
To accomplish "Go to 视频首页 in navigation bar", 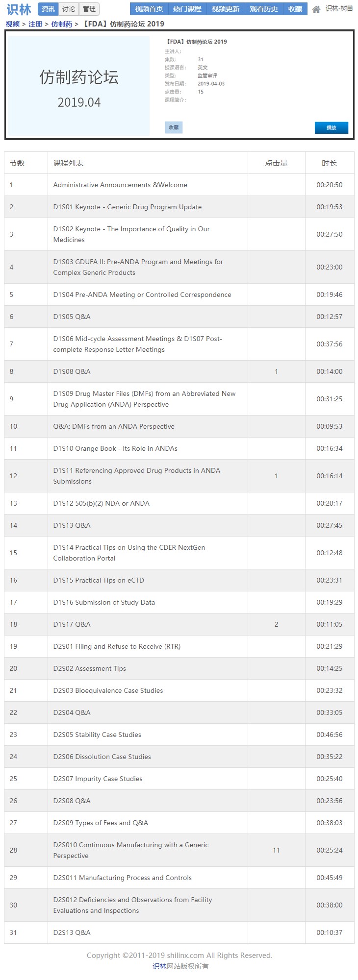I will [149, 9].
